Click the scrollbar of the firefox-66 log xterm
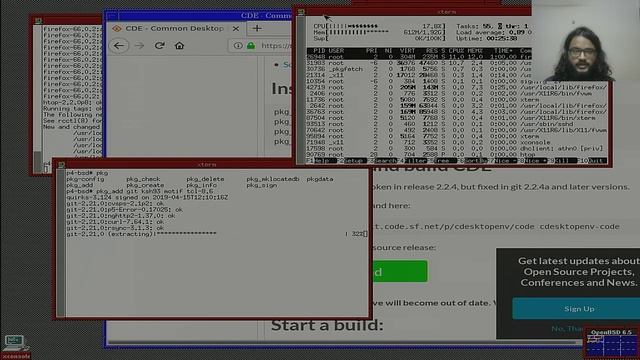Viewport: 640px width, 360px height. (38, 98)
